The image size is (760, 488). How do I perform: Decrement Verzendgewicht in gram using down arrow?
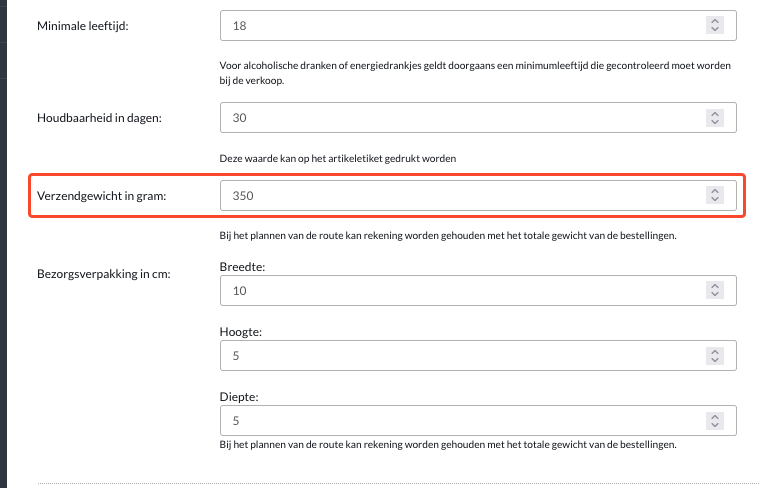pyautogui.click(x=715, y=200)
